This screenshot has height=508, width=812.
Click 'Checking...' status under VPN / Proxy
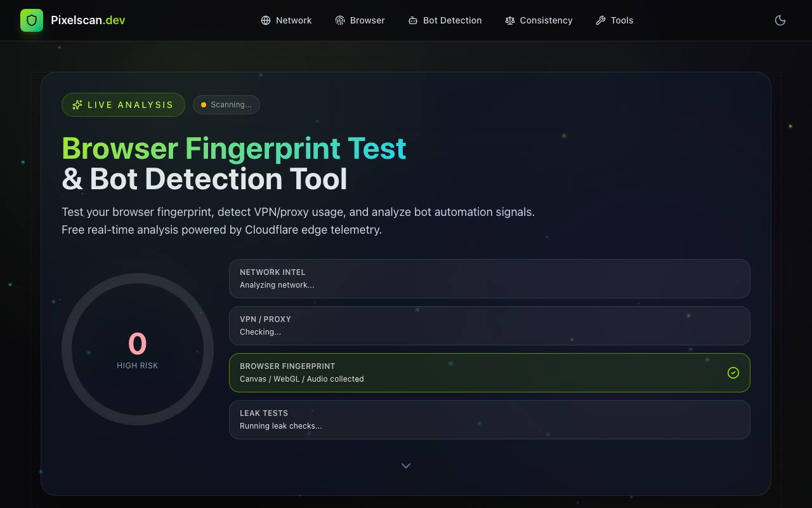(x=260, y=332)
